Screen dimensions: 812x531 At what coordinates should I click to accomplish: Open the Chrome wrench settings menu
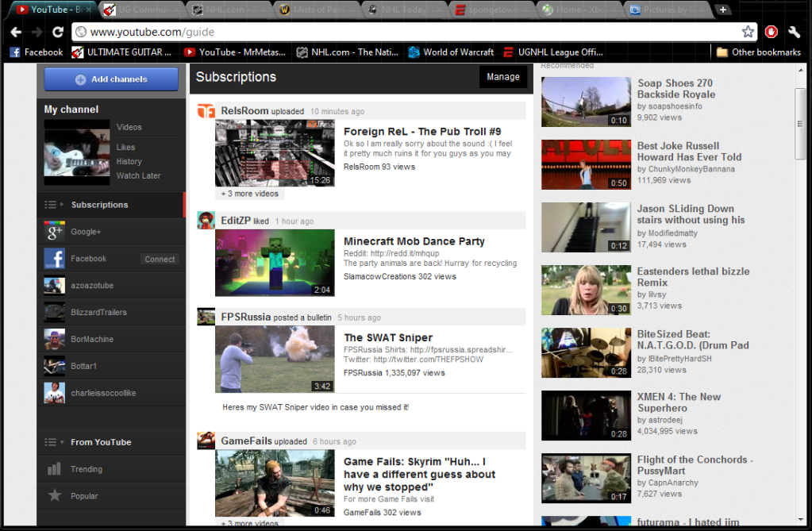(795, 32)
